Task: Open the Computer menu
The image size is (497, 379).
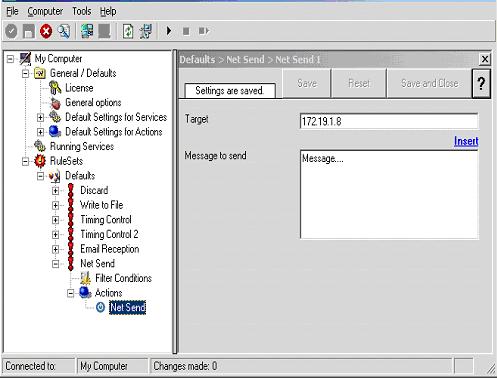Action: pyautogui.click(x=45, y=12)
